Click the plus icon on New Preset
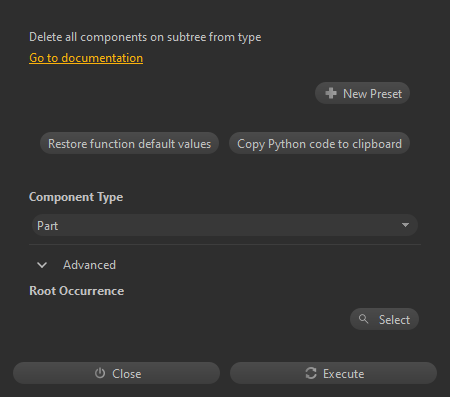 (331, 93)
